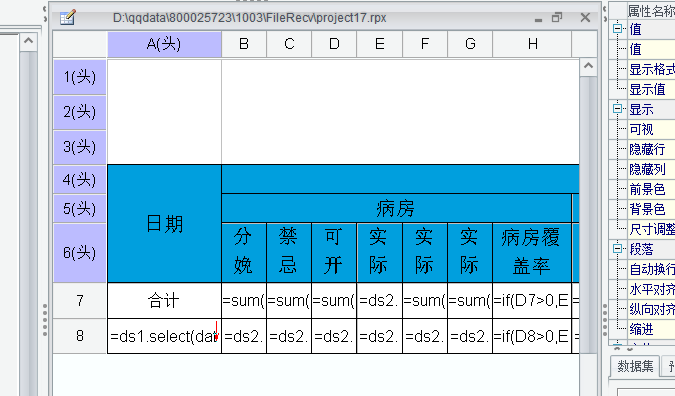
Task: Click the 合计 cell in row 7
Action: pos(164,300)
